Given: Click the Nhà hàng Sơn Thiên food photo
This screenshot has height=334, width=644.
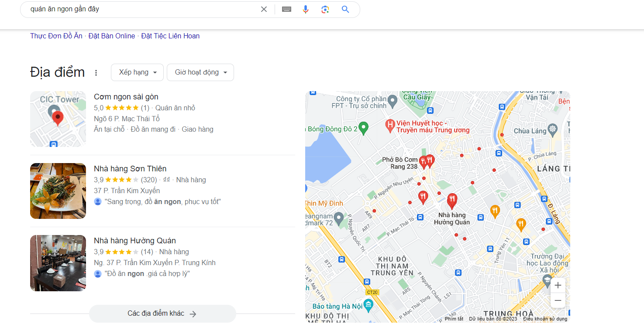Looking at the screenshot, I should point(58,191).
